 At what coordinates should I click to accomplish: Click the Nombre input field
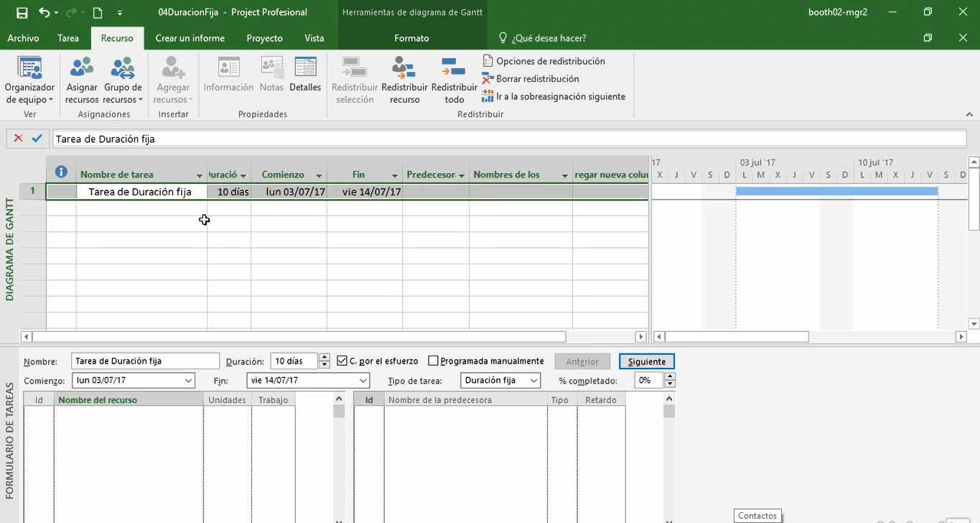(x=144, y=361)
